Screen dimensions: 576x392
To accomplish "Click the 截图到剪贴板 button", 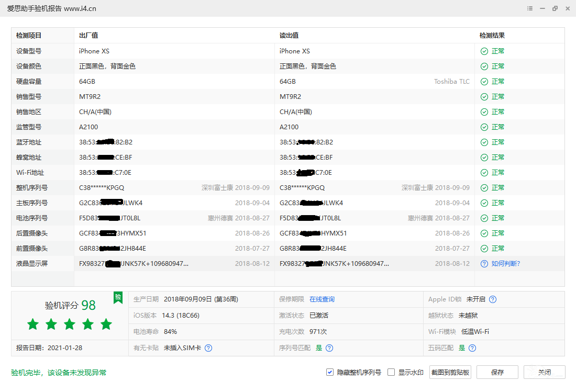I will (450, 372).
